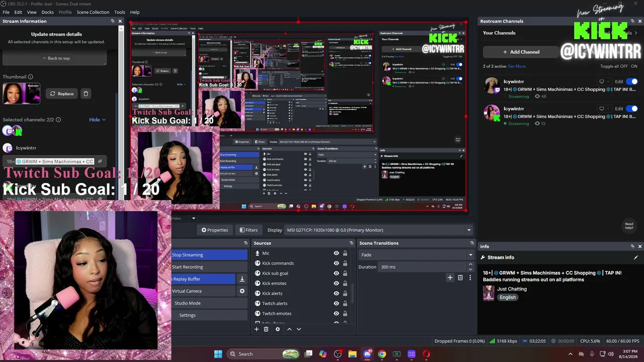Lock the Twitch alerts source
The image size is (644, 362).
coord(345,304)
